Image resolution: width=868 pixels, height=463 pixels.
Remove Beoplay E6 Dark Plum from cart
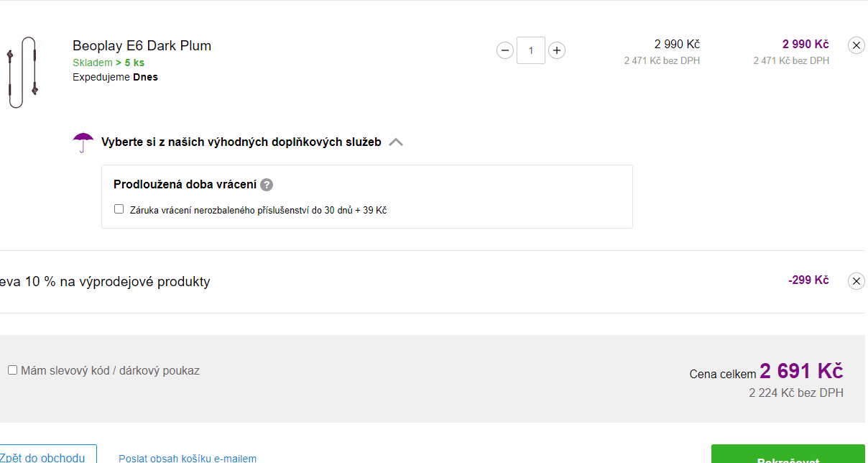coord(857,45)
